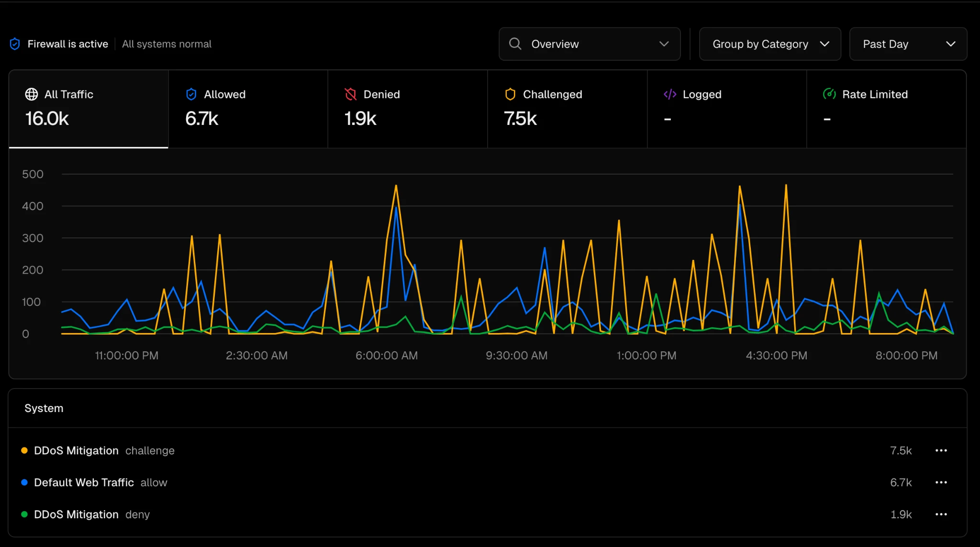Switch to the Denied tab showing 1.9k
Image resolution: width=980 pixels, height=547 pixels.
tap(407, 109)
